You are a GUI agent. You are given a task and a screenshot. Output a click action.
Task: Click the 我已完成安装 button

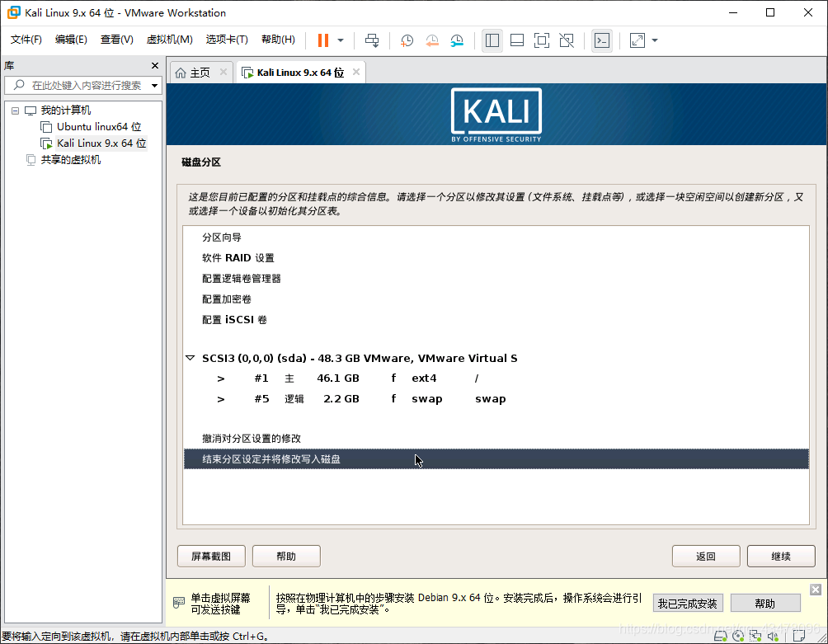tap(688, 604)
